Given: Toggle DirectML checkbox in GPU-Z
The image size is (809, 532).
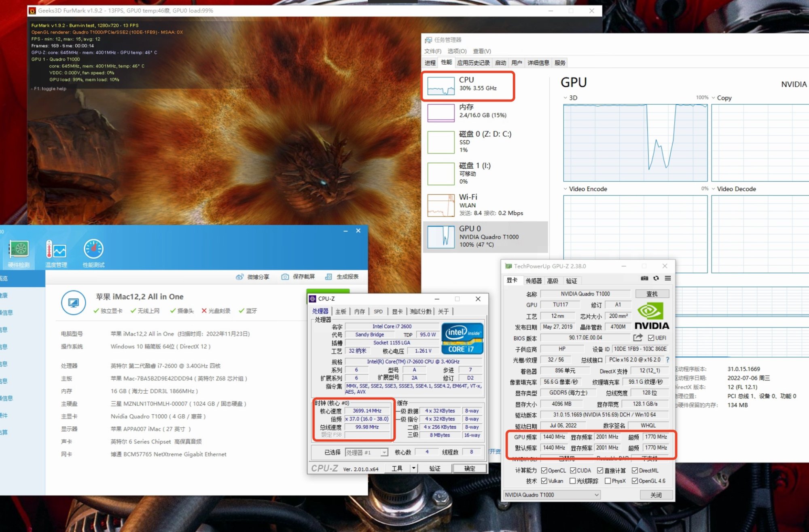Looking at the screenshot, I should tap(635, 471).
